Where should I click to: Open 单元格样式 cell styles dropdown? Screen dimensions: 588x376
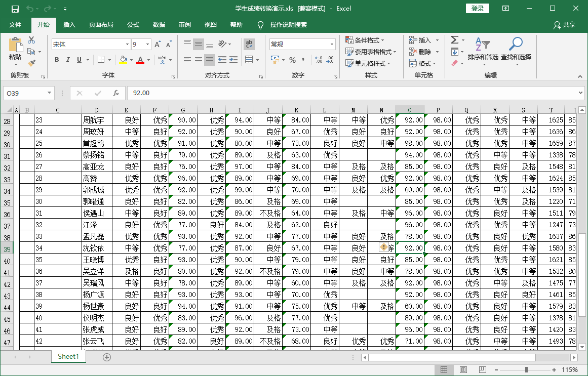pyautogui.click(x=368, y=63)
